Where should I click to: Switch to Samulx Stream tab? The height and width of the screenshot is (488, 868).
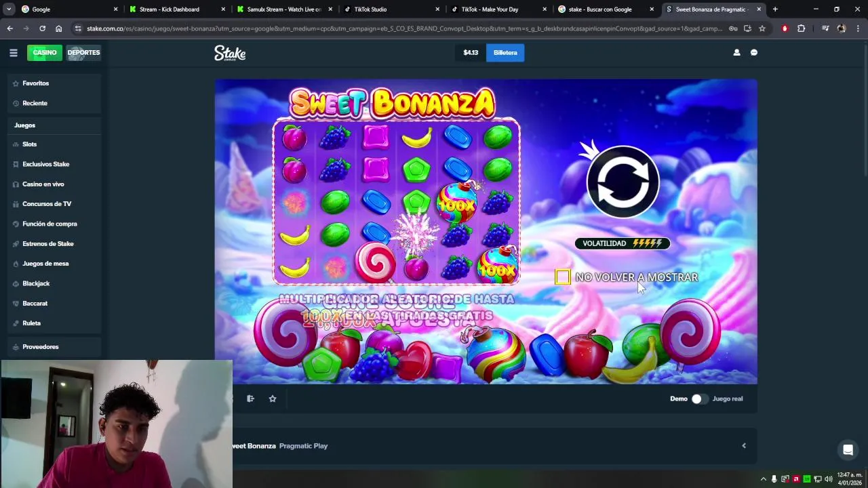[285, 9]
